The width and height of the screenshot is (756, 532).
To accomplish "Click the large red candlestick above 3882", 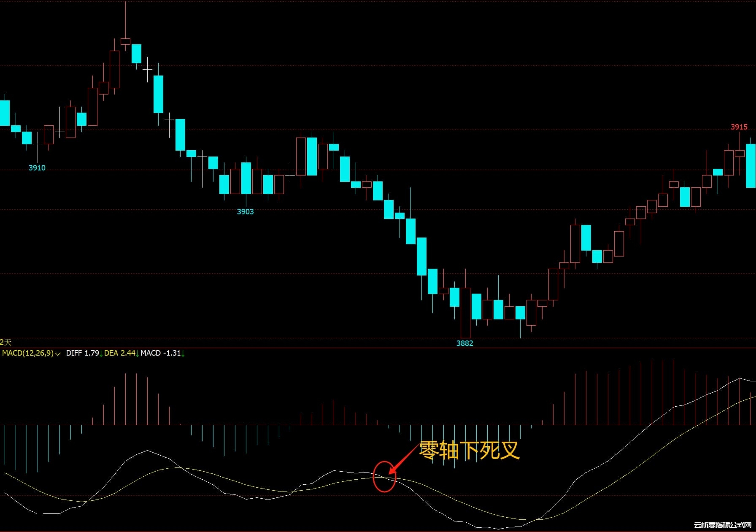I will click(x=465, y=312).
